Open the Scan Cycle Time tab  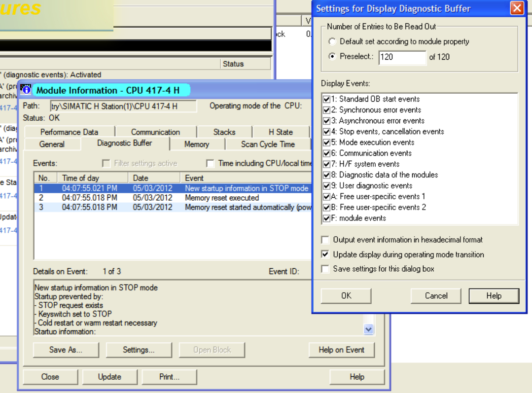tap(268, 144)
